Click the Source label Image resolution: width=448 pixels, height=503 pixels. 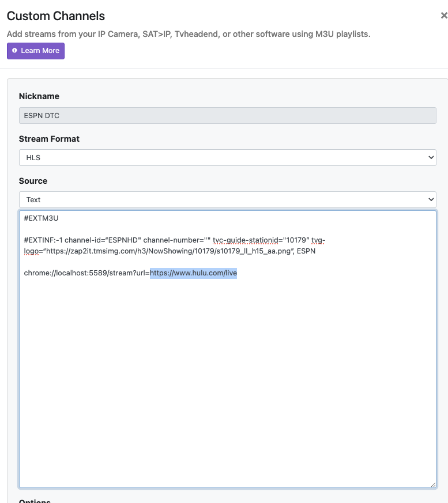pyautogui.click(x=33, y=181)
